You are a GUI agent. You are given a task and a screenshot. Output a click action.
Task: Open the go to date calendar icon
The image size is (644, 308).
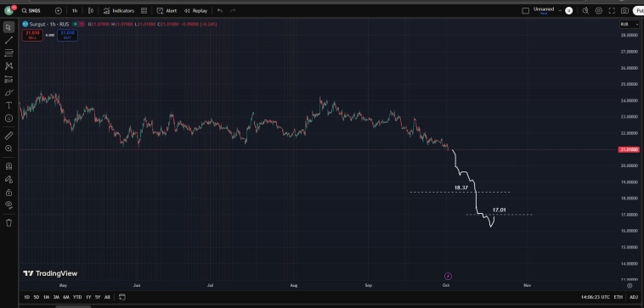(x=122, y=297)
